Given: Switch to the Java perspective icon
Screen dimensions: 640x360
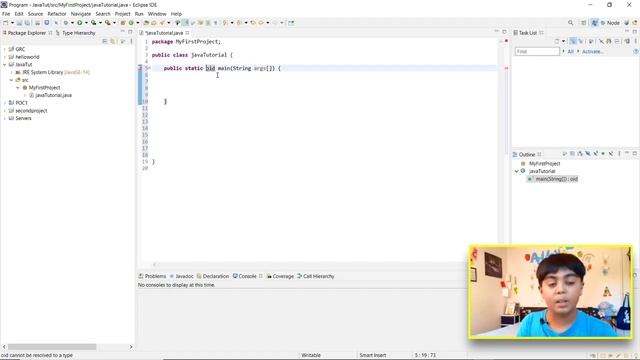Looking at the screenshot, I should 594,23.
